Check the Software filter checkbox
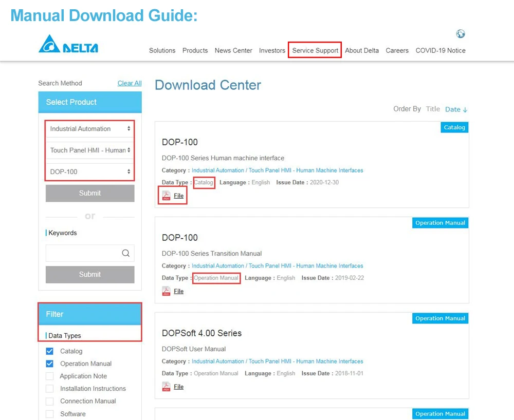 pyautogui.click(x=49, y=414)
